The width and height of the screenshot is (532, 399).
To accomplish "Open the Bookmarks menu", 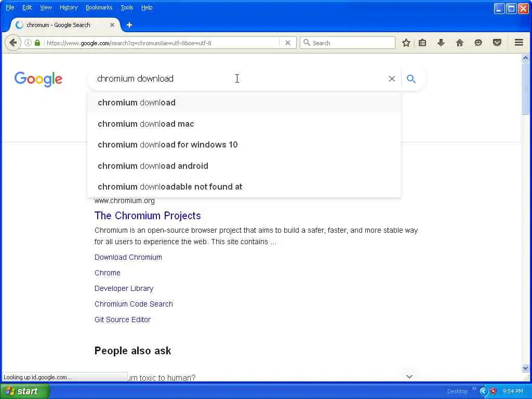I will (x=99, y=7).
